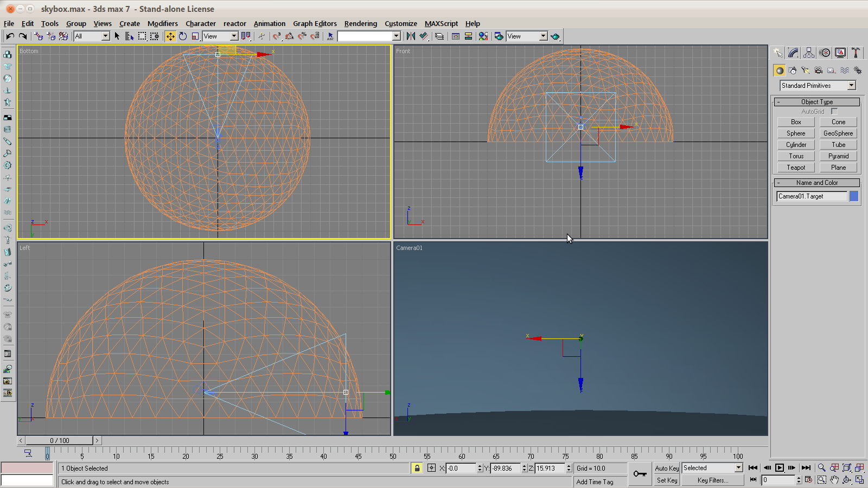This screenshot has width=868, height=488.
Task: Open the reactor menu
Action: pos(235,23)
